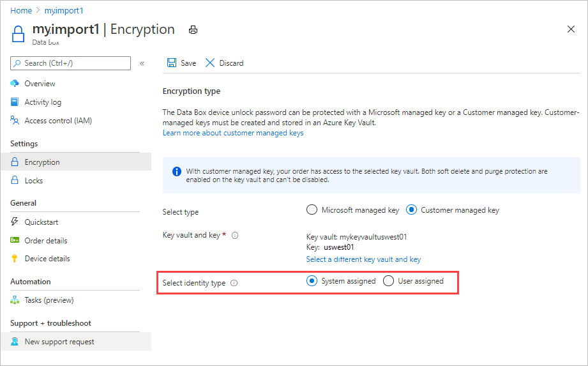Click the Tasks (preview) icon
The width and height of the screenshot is (588, 366).
pos(15,300)
